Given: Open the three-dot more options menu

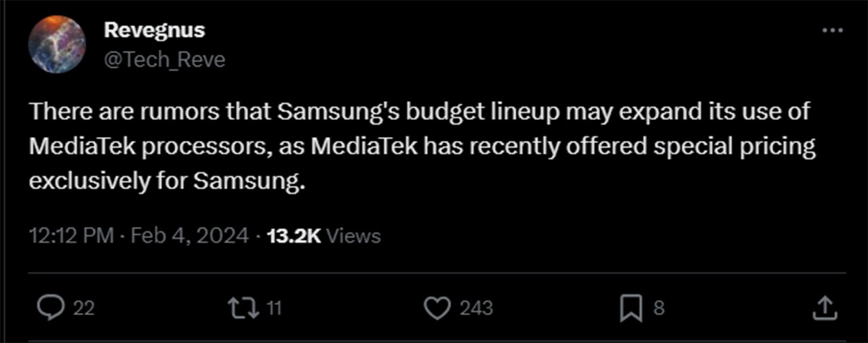Looking at the screenshot, I should click(x=832, y=31).
